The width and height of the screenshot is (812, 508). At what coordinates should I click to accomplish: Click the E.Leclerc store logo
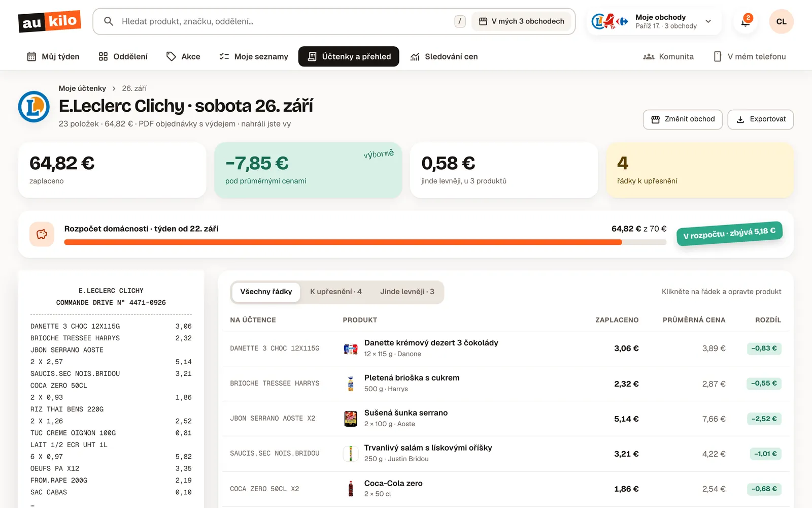point(34,107)
